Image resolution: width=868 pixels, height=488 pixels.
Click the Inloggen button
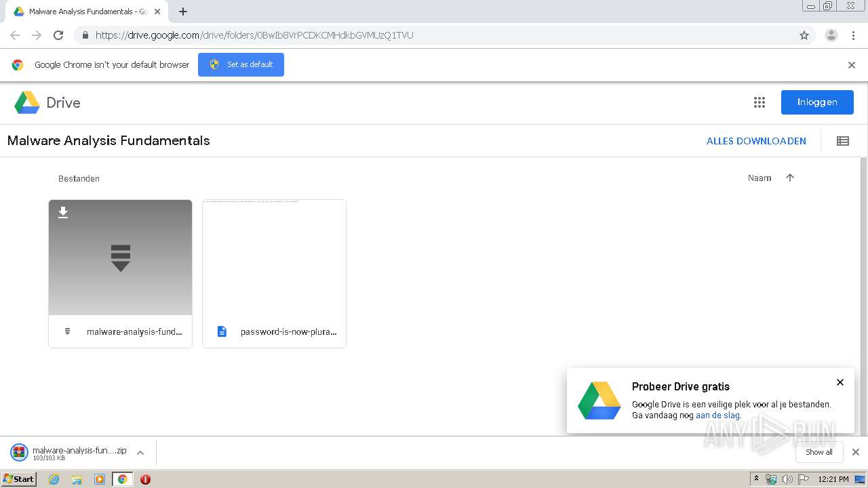pyautogui.click(x=817, y=102)
